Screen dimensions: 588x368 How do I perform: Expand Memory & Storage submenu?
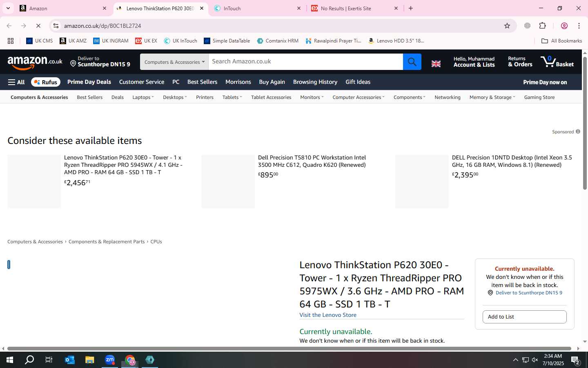[x=492, y=97]
